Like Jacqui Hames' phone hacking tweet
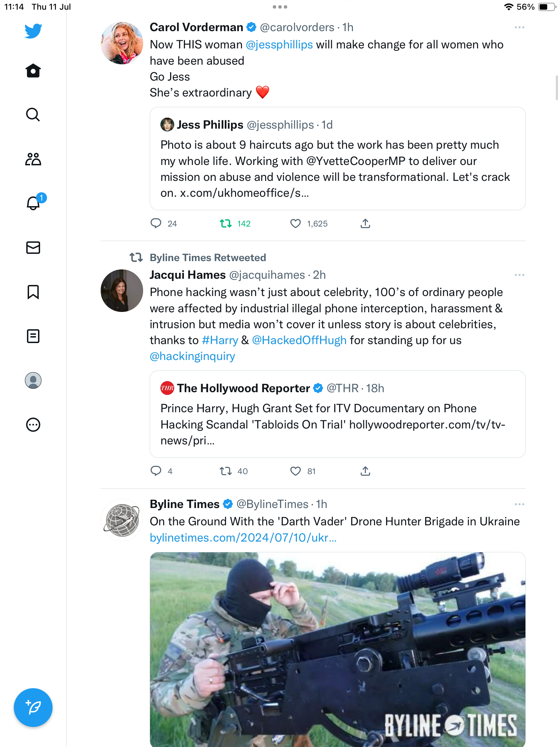The width and height of the screenshot is (560, 747). (296, 471)
